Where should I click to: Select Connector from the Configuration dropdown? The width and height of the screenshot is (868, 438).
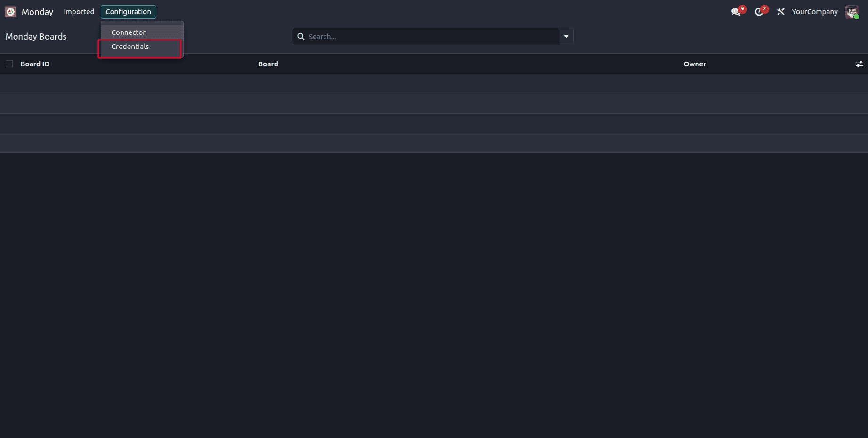142,32
